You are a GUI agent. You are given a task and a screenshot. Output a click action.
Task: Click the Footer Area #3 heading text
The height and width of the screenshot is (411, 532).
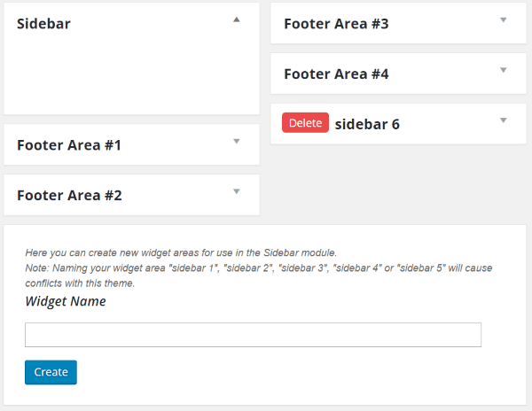[336, 24]
